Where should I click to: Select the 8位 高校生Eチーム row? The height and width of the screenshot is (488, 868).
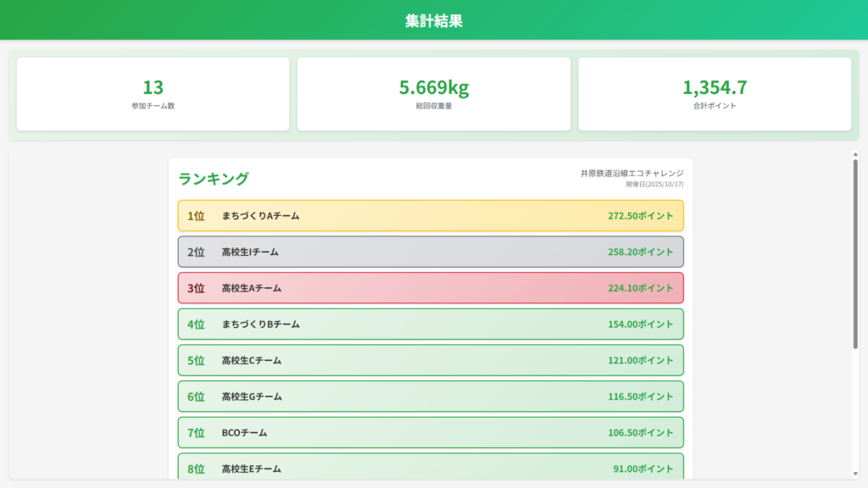click(430, 468)
